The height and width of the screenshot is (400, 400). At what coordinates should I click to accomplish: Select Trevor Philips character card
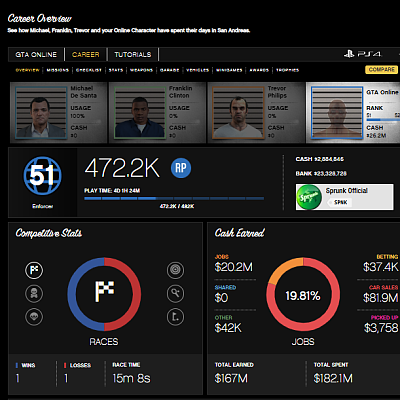256,113
